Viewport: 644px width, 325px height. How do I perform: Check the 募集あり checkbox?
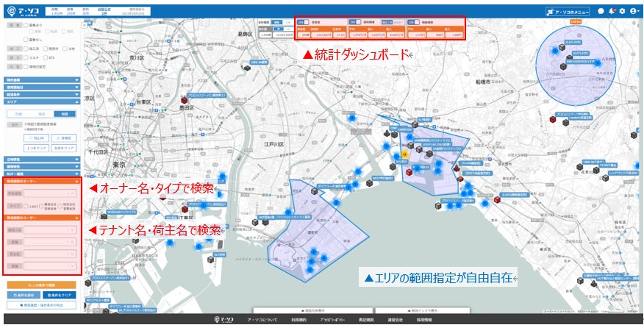(26, 25)
